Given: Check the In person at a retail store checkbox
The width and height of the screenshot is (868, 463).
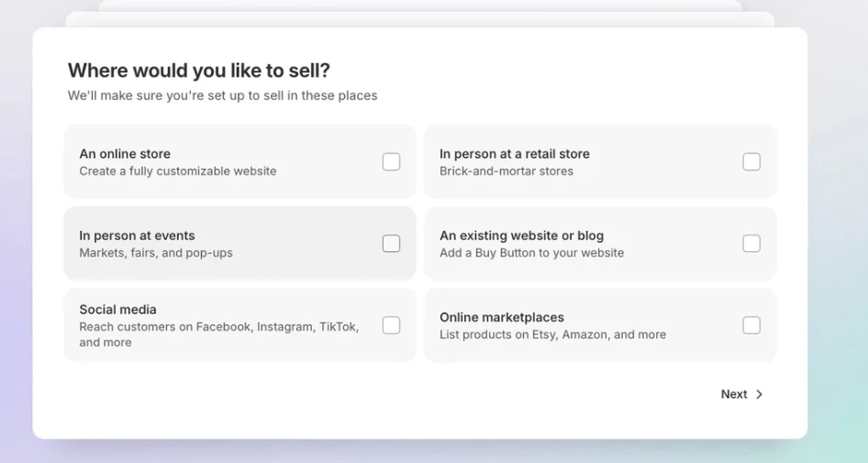Looking at the screenshot, I should pyautogui.click(x=751, y=161).
